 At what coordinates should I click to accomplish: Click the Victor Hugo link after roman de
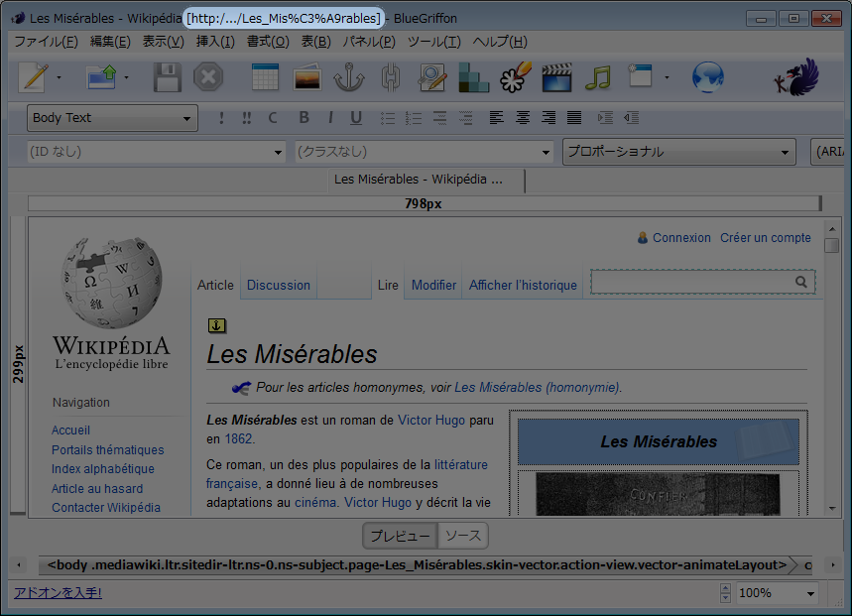tap(431, 420)
